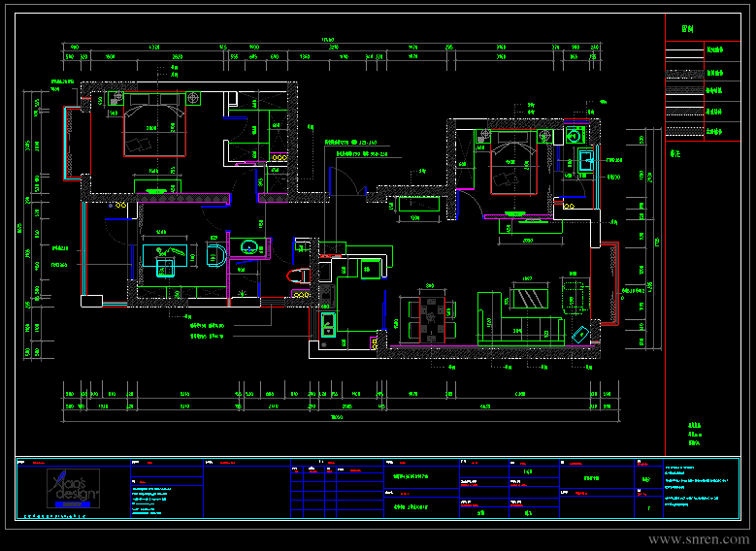The width and height of the screenshot is (756, 551).
Task: Click the study desk with chair
Action: click(x=165, y=259)
